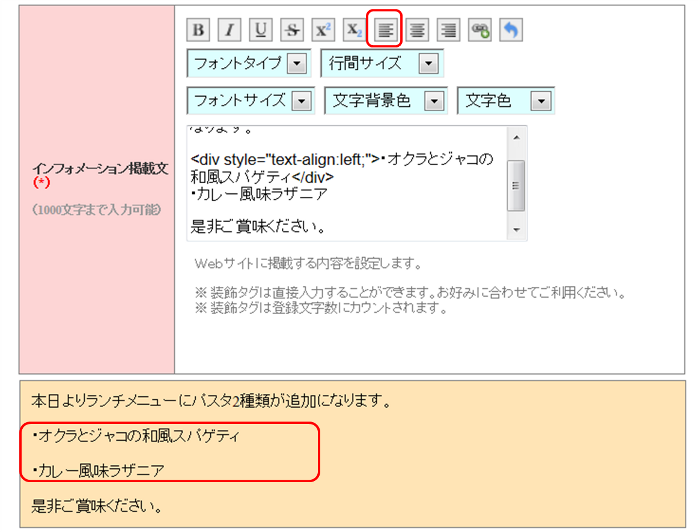
Task: Click the text area scroll up arrow
Action: click(517, 137)
